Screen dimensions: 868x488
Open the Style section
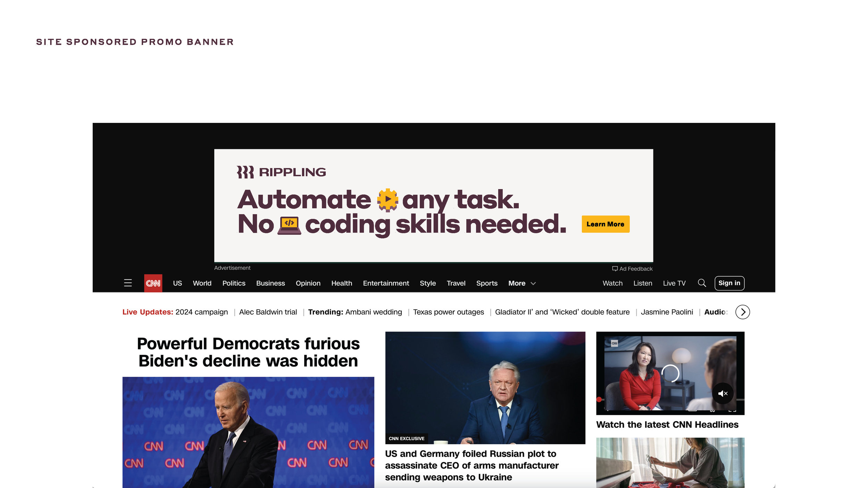click(428, 283)
